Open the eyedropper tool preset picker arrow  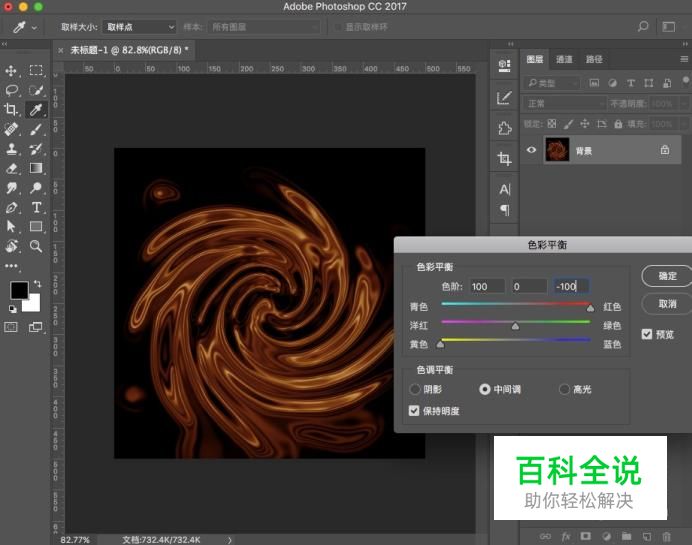(x=34, y=28)
